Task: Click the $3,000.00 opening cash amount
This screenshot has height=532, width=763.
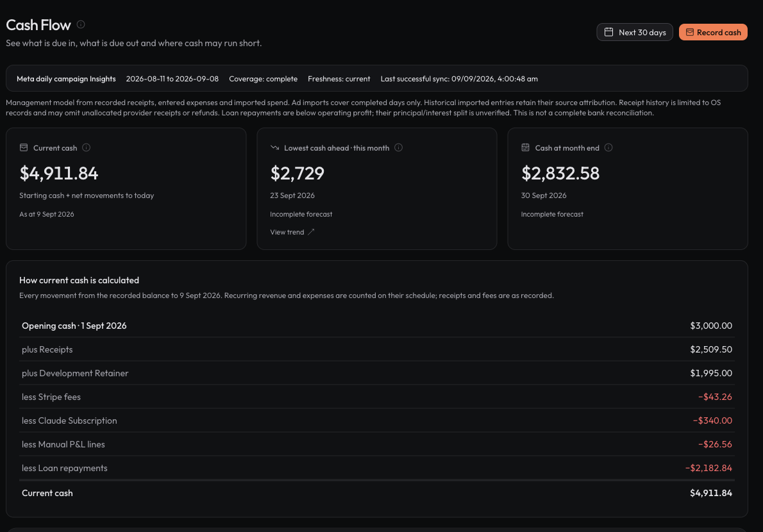Action: [x=711, y=326]
